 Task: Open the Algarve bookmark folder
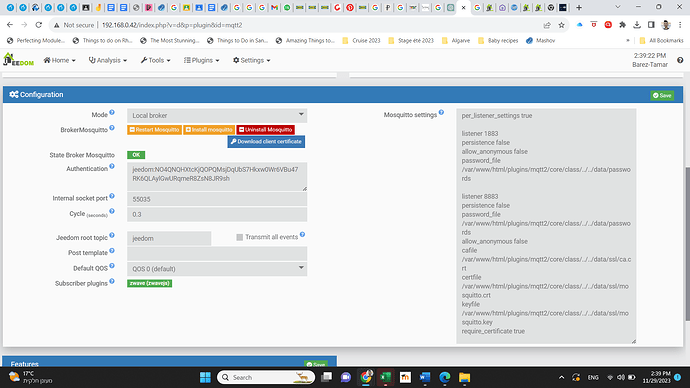click(x=456, y=40)
